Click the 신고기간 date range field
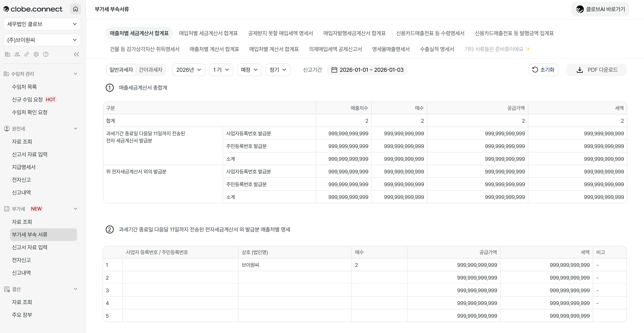Image resolution: width=644 pixels, height=333 pixels. click(x=367, y=70)
